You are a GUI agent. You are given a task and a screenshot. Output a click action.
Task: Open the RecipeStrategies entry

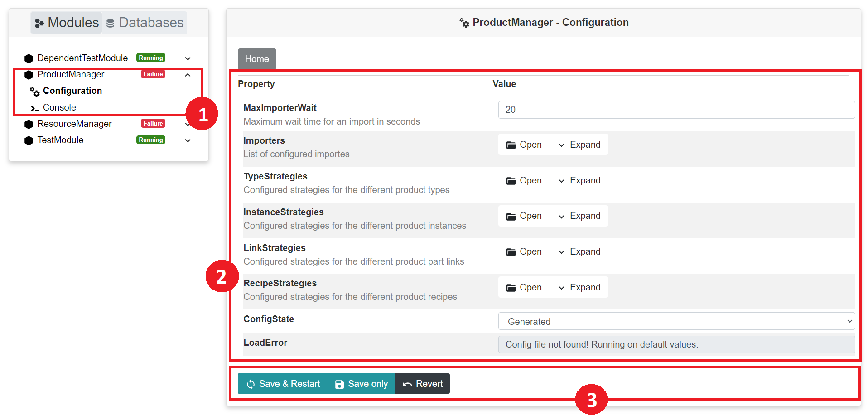coord(525,287)
